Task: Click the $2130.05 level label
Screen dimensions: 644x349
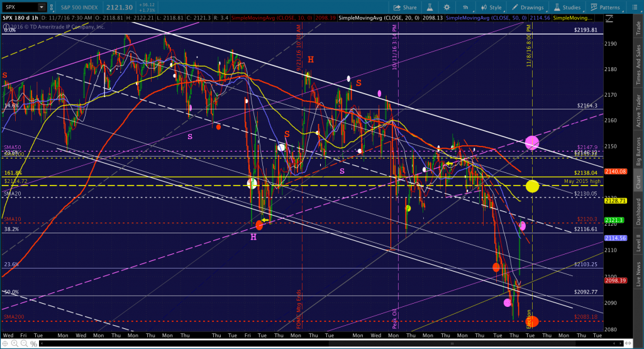Action: point(586,194)
